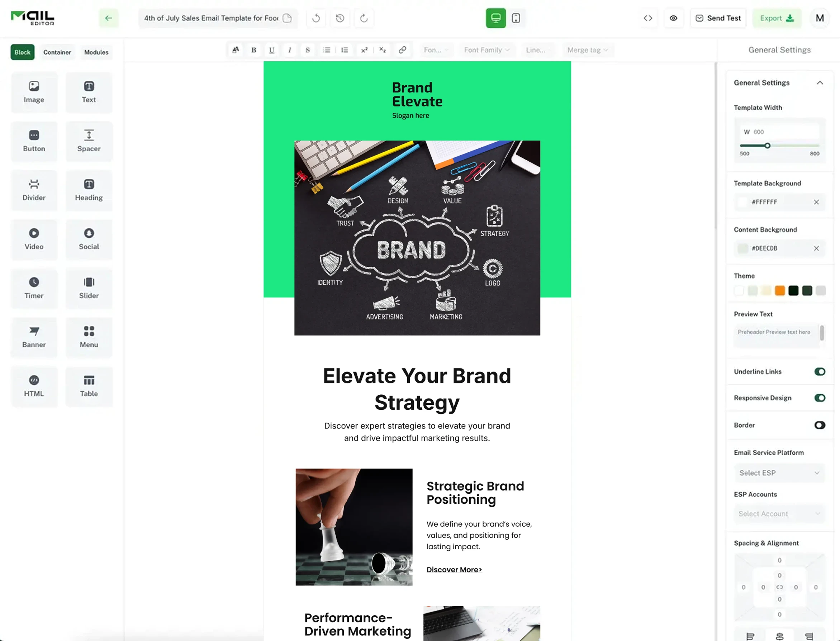Add a Social block
The width and height of the screenshot is (840, 641).
(89, 239)
